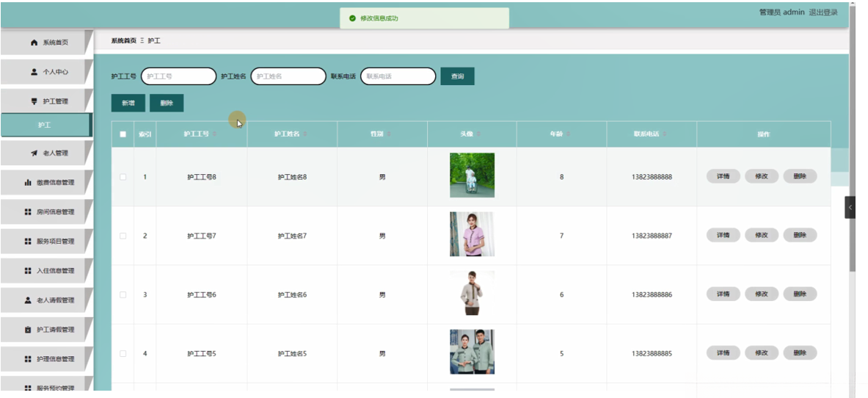Open 护理信息管理 sidebar menu
Viewport: 868px width, 398px height.
coord(46,359)
